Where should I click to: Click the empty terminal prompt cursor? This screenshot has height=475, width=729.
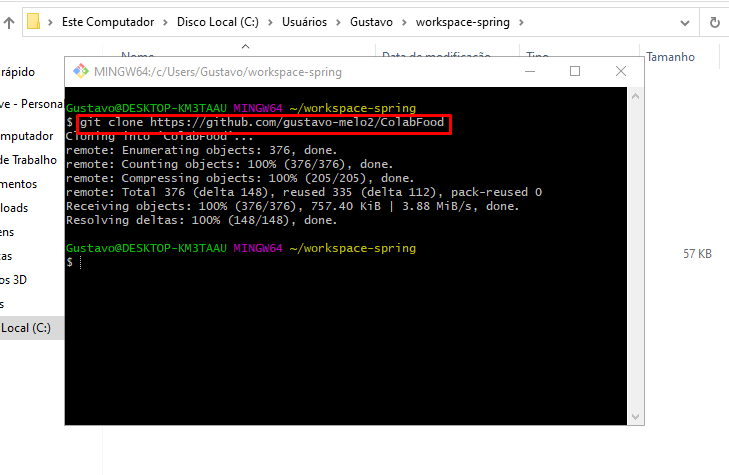click(80, 263)
